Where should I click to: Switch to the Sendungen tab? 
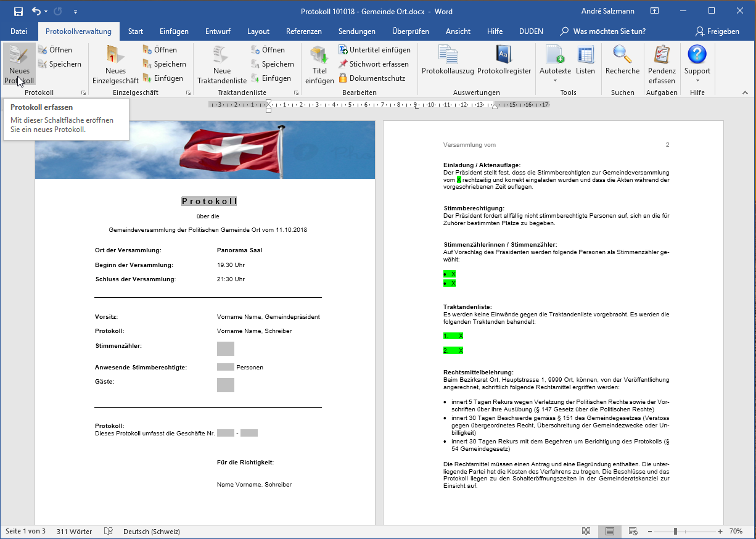[357, 31]
